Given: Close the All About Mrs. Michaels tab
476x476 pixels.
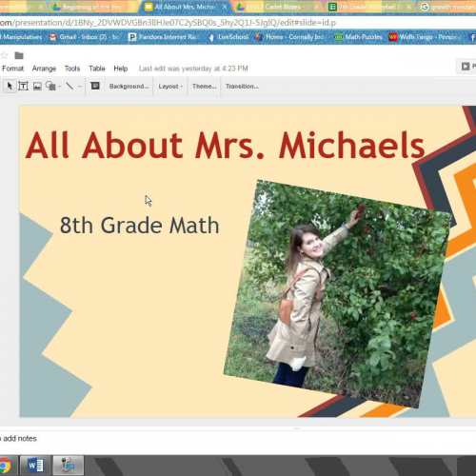Looking at the screenshot, I should 225,7.
